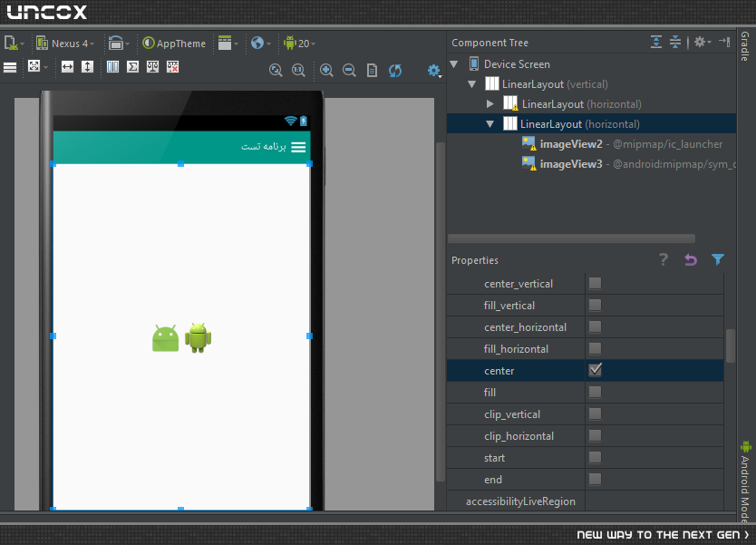Open the screen orientation dropdown

(x=118, y=44)
